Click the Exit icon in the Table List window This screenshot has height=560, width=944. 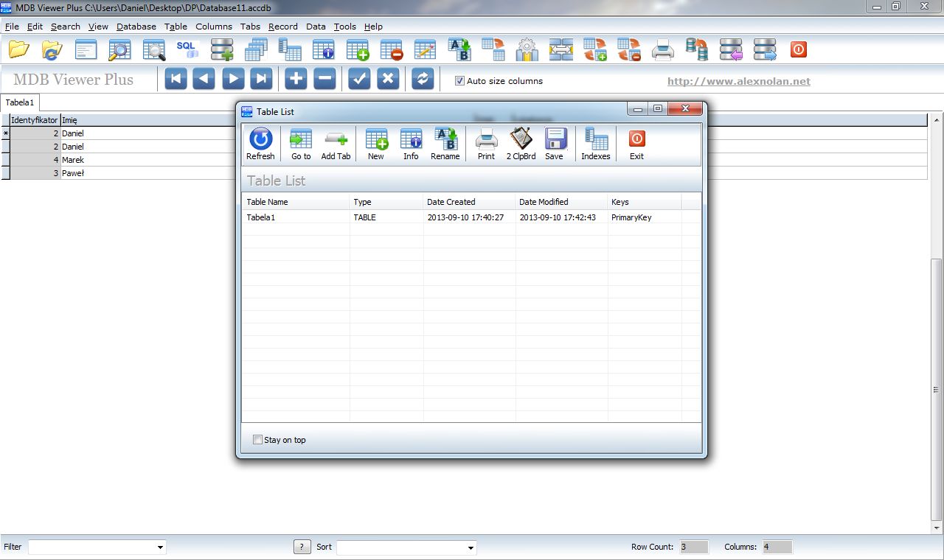coord(636,144)
